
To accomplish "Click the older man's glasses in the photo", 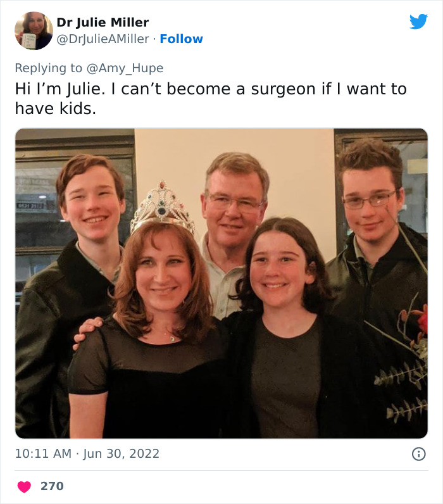I will [x=235, y=203].
